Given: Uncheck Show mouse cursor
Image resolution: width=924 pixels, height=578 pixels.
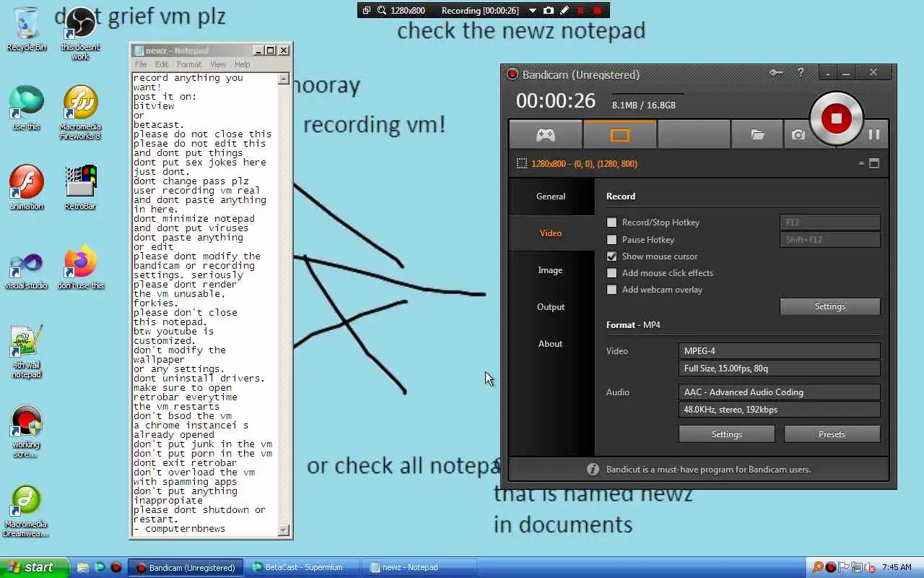Looking at the screenshot, I should pos(612,256).
